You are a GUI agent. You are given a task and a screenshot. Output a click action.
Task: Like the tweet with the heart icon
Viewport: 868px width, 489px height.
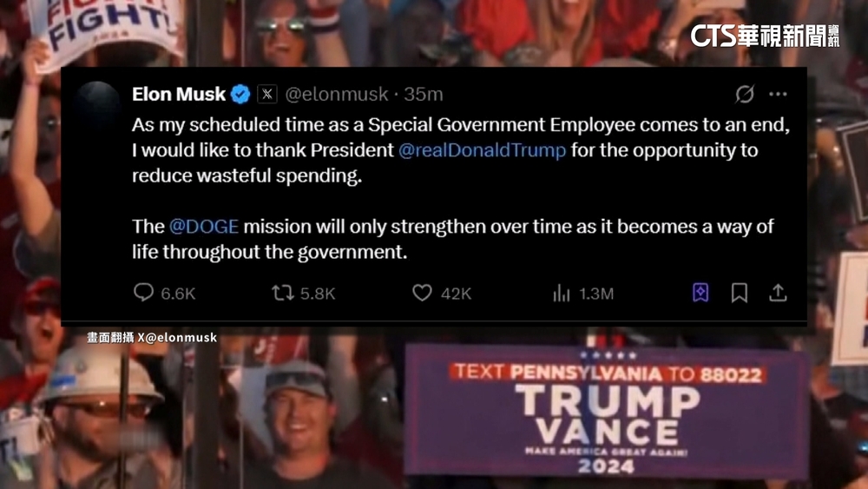(x=422, y=293)
